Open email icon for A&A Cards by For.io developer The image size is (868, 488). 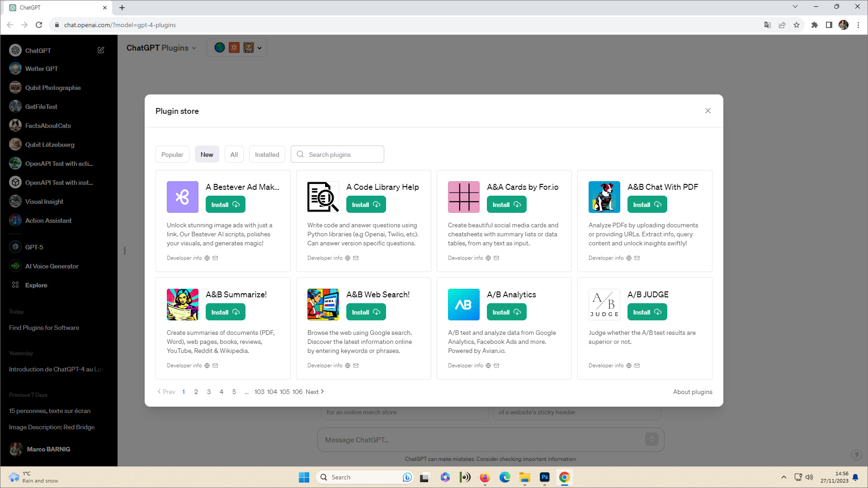click(496, 258)
